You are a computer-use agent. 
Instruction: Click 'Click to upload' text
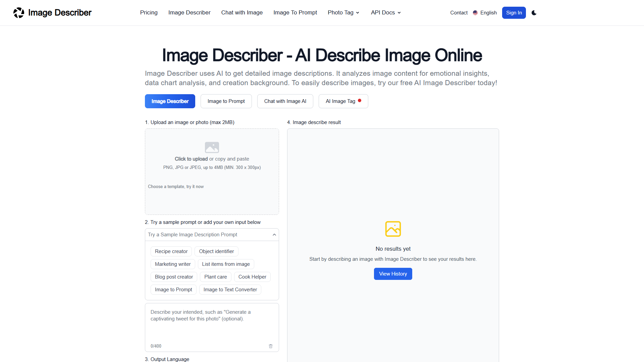(191, 159)
